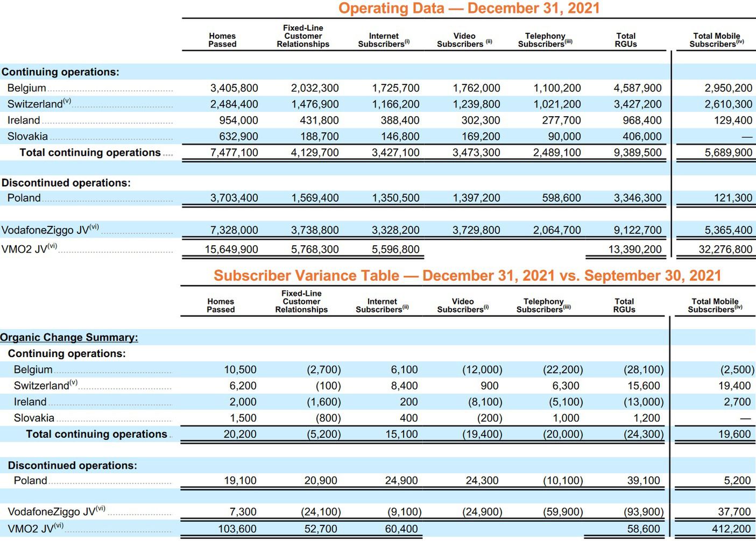
Task: Click "Total RGUs" header in Operating Data table
Action: click(626, 40)
